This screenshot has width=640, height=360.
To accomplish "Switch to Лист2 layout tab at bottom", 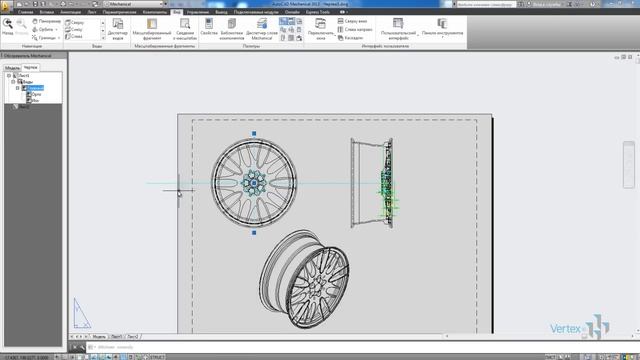I will [x=133, y=337].
